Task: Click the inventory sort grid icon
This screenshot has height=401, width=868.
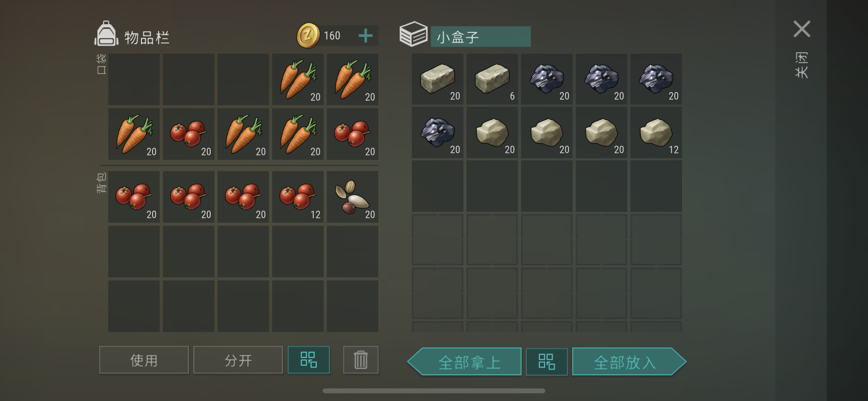Action: click(x=309, y=360)
